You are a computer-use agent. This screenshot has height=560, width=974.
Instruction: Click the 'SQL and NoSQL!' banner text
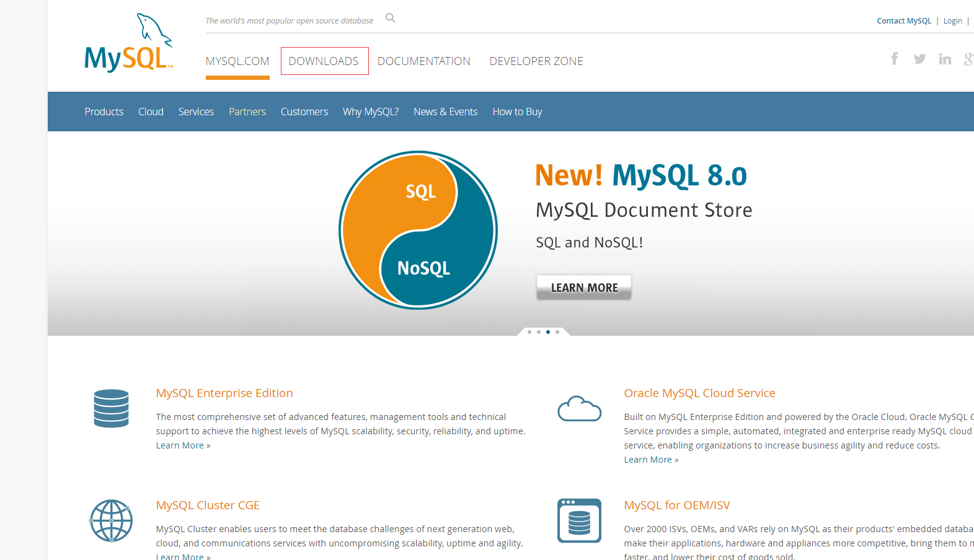pos(590,243)
